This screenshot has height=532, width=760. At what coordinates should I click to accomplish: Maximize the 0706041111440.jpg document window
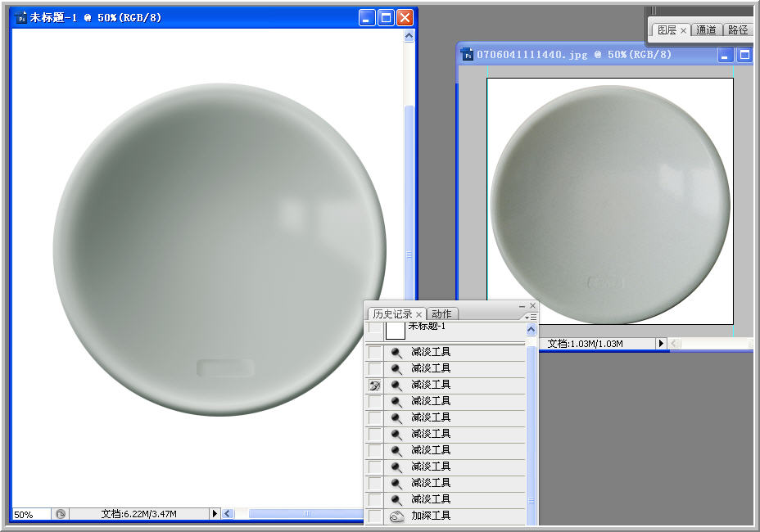tap(744, 55)
